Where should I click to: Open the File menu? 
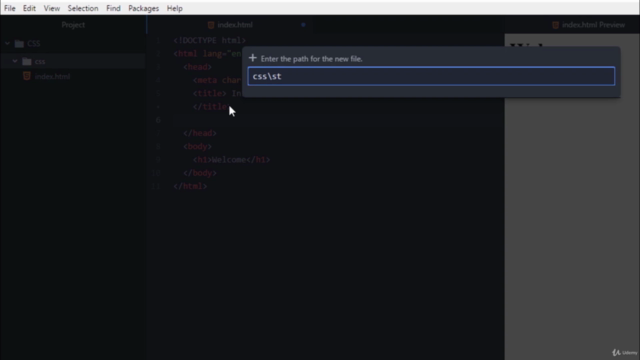10,8
